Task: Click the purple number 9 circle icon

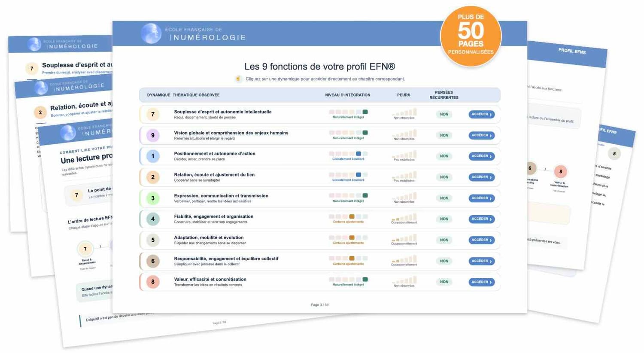Action: pyautogui.click(x=153, y=135)
